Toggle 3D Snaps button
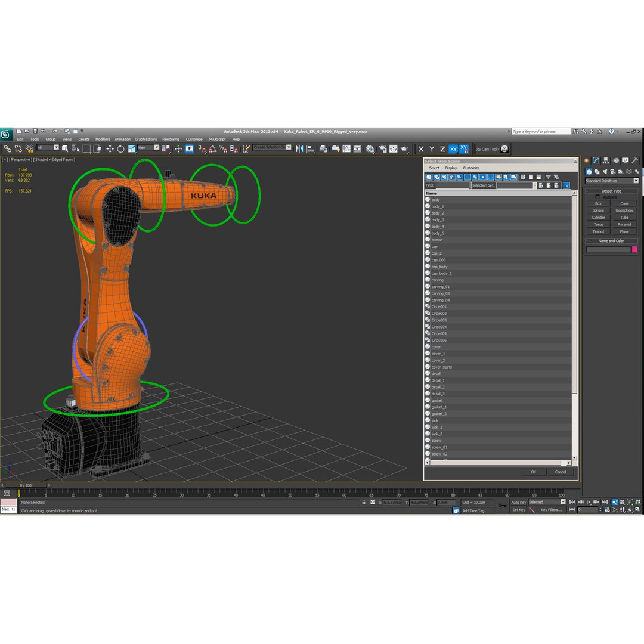 coord(202,149)
